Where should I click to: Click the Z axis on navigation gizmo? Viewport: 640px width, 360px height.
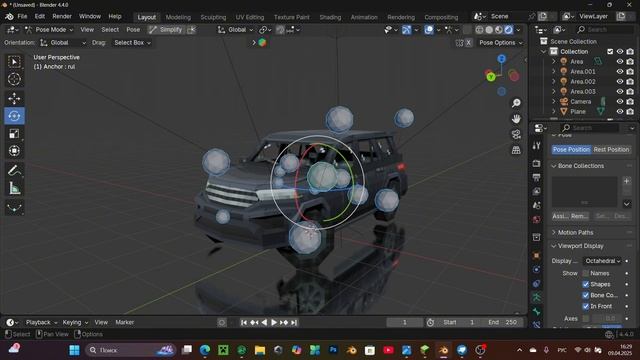(x=502, y=59)
